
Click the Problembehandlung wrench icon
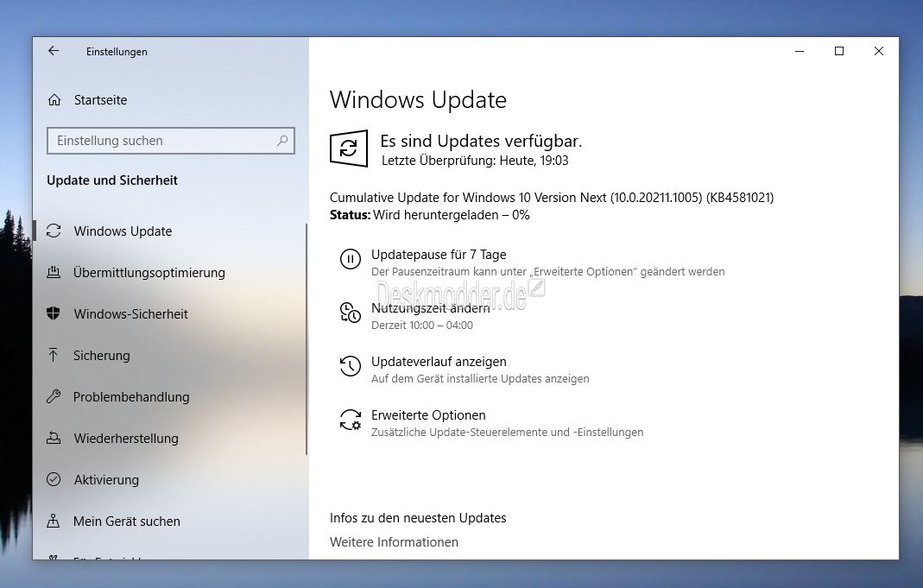coord(54,396)
